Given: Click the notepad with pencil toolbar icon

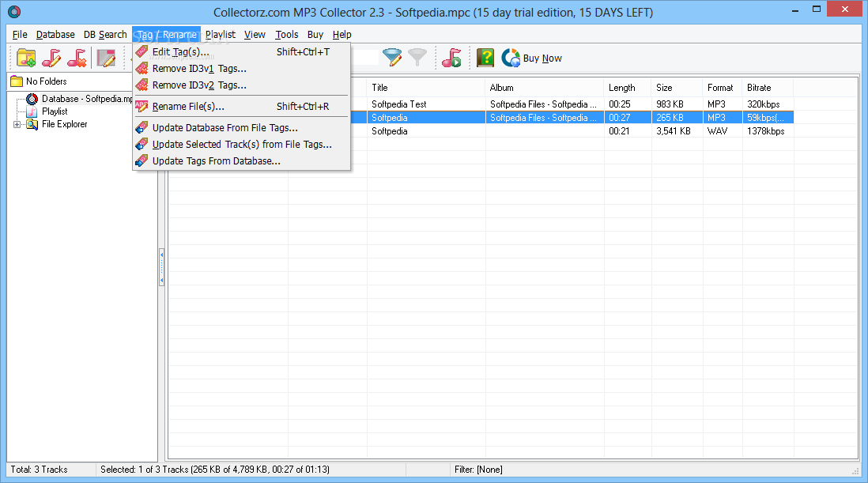Looking at the screenshot, I should (106, 58).
